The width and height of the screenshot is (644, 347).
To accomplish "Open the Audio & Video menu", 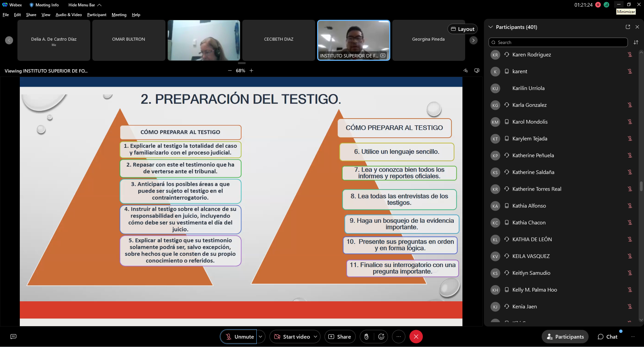I will (68, 15).
